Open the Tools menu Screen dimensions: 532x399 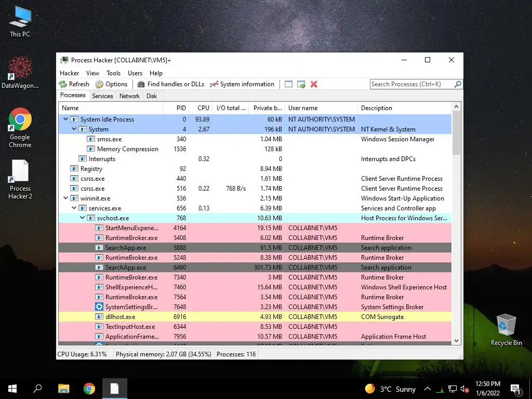[113, 73]
